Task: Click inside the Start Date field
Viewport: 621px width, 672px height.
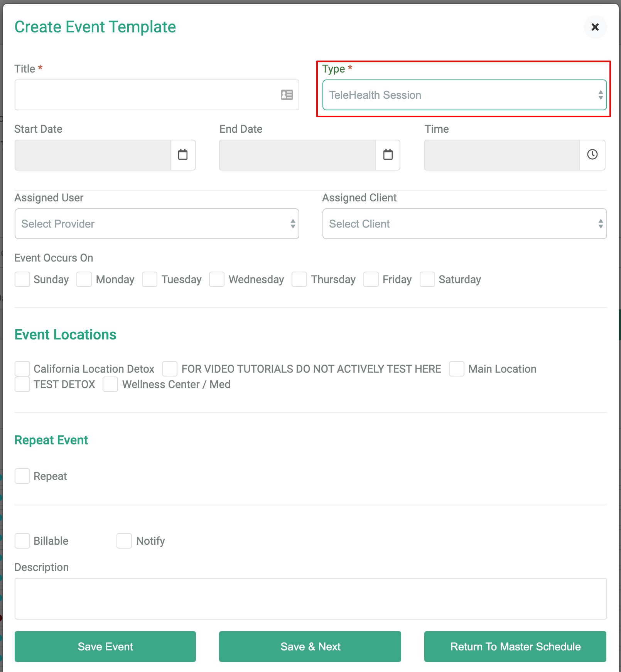Action: (93, 155)
